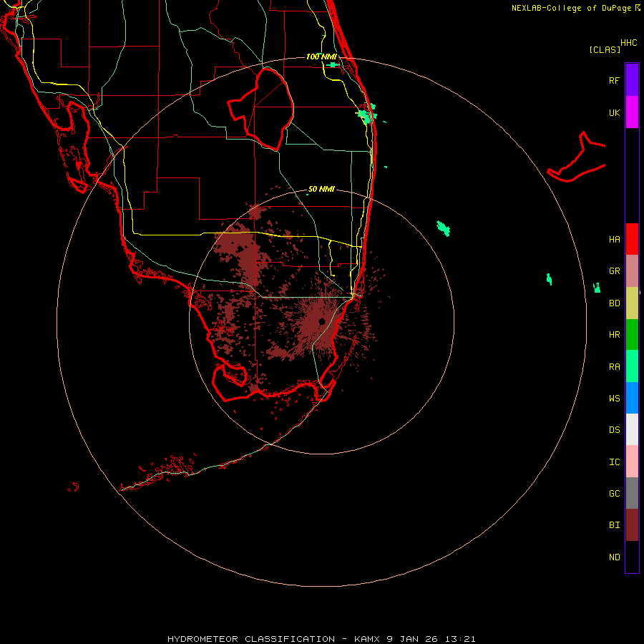Click the GC gray legend swatch

coord(632,493)
